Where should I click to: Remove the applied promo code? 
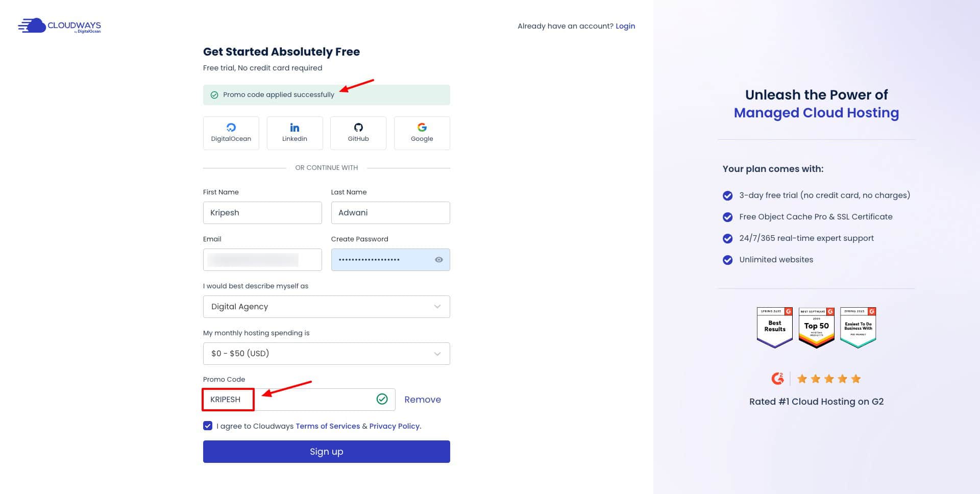(422, 400)
